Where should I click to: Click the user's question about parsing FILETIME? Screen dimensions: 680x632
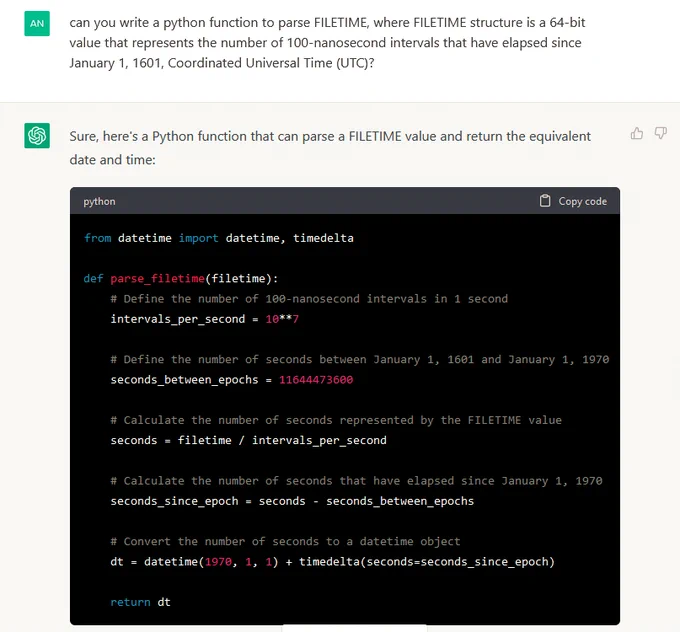click(x=327, y=43)
